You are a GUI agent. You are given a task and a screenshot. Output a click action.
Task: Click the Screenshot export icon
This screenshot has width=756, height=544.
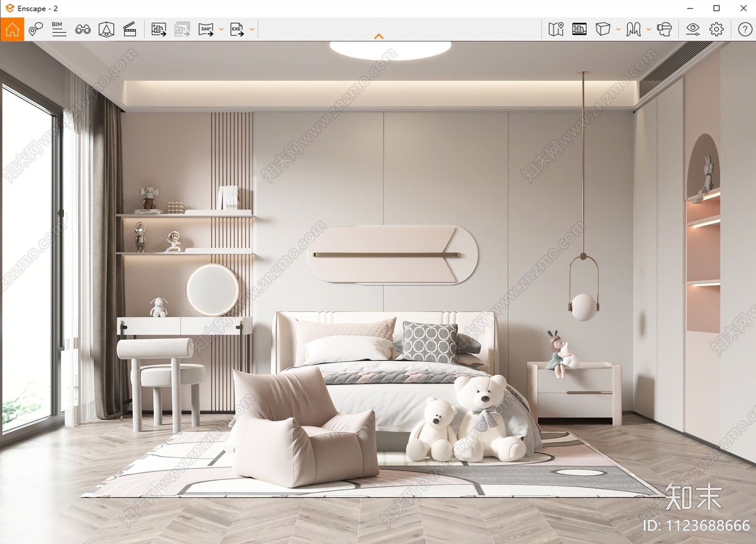(159, 29)
